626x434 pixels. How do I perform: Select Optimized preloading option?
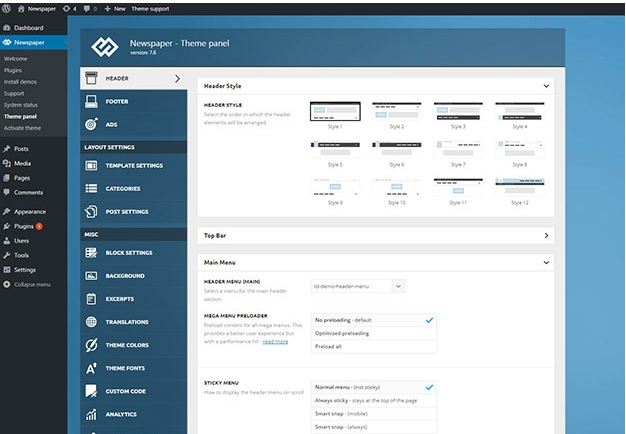(x=374, y=333)
